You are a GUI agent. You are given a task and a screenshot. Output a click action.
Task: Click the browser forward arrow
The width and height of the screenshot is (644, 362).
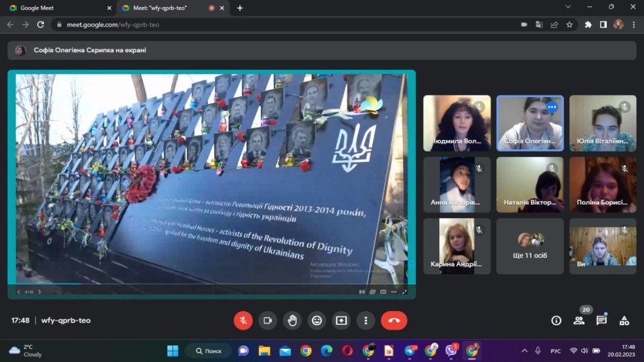click(x=25, y=25)
